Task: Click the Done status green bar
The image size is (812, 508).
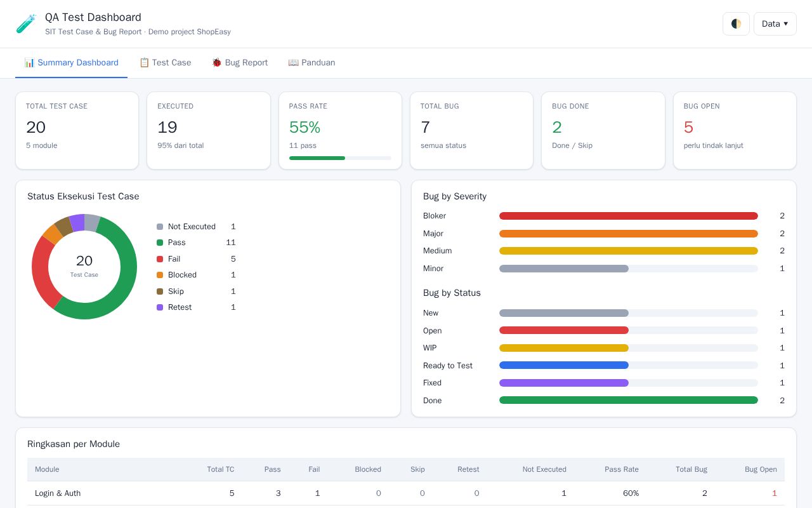Action: click(629, 400)
